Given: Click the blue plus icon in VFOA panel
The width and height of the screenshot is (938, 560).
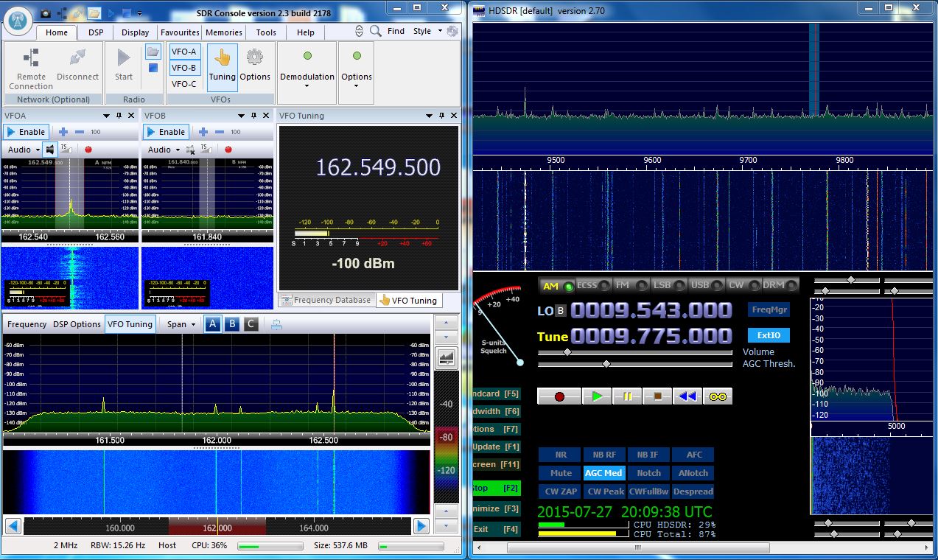Looking at the screenshot, I should pos(63,132).
